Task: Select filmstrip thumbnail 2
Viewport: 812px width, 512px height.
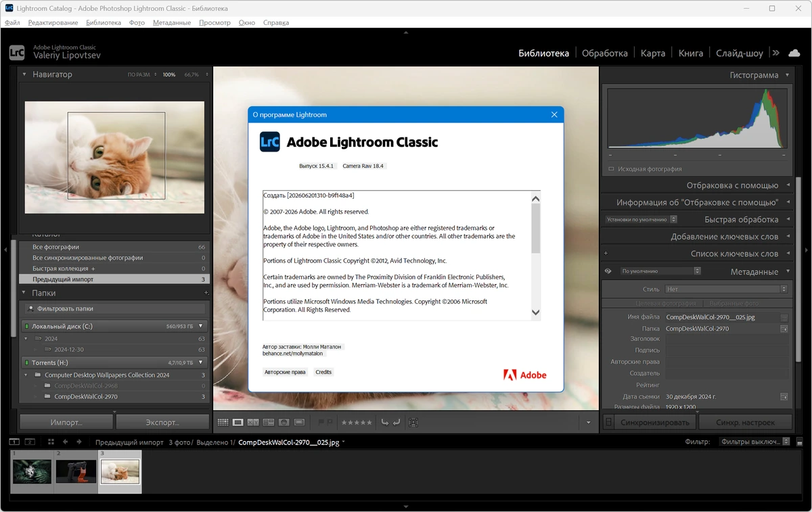Action: pyautogui.click(x=76, y=471)
